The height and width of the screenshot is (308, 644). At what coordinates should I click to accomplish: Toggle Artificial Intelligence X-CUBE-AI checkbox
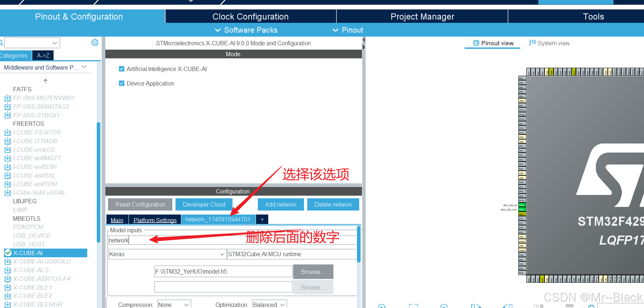coord(122,69)
